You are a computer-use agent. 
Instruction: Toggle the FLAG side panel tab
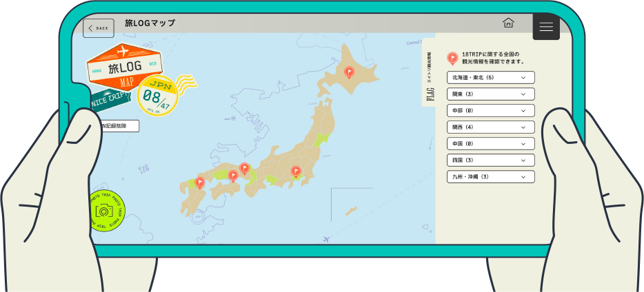pos(430,79)
